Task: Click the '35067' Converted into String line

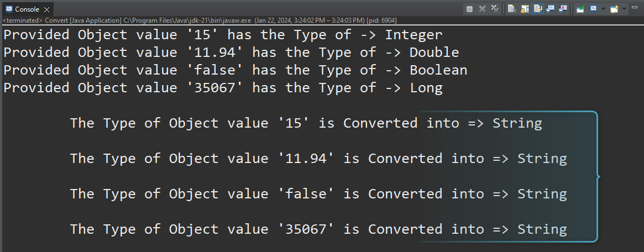Action: point(318,229)
